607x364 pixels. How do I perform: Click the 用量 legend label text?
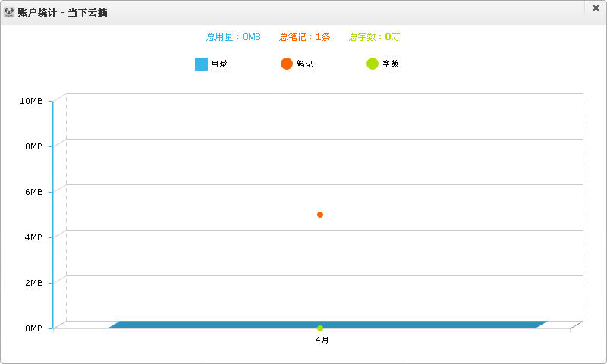pyautogui.click(x=219, y=64)
